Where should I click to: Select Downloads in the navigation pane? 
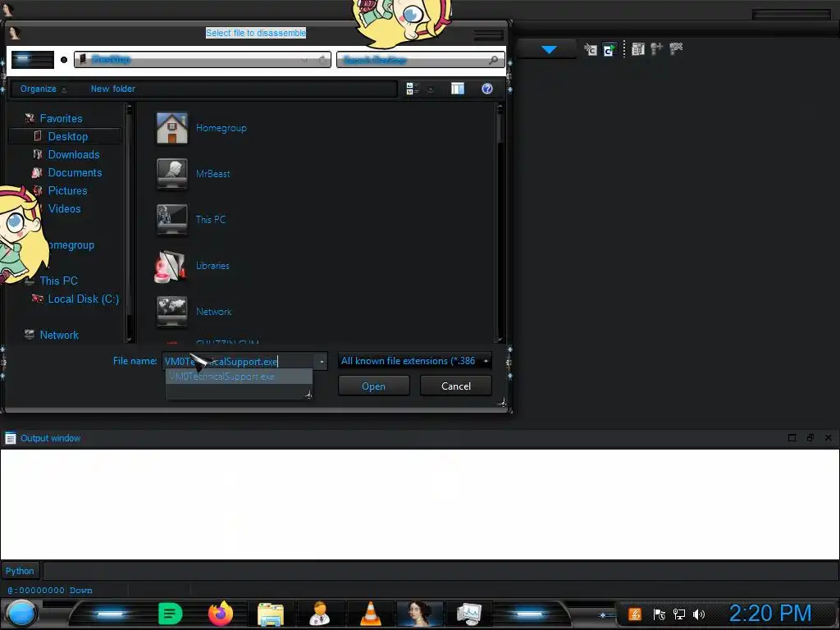coord(73,155)
